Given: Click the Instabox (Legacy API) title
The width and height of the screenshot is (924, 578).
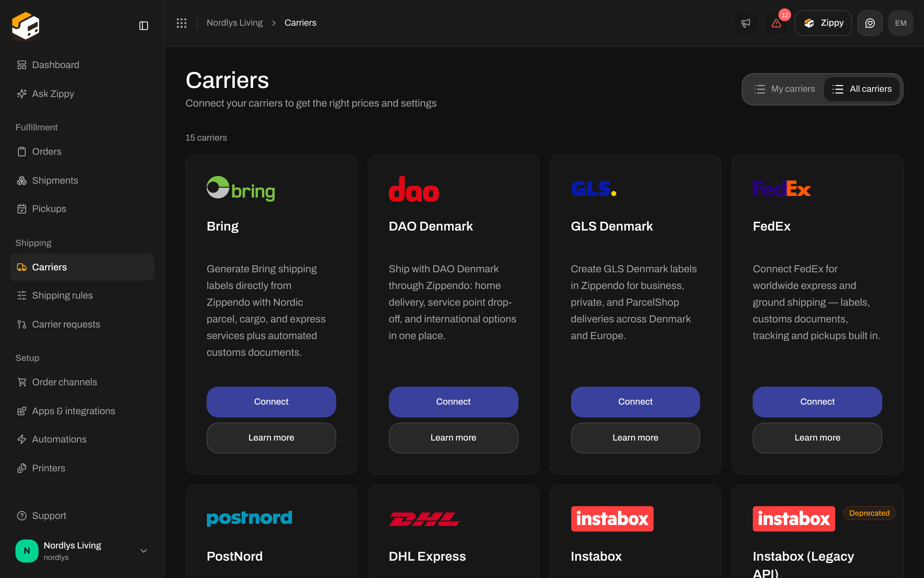Looking at the screenshot, I should [x=803, y=564].
